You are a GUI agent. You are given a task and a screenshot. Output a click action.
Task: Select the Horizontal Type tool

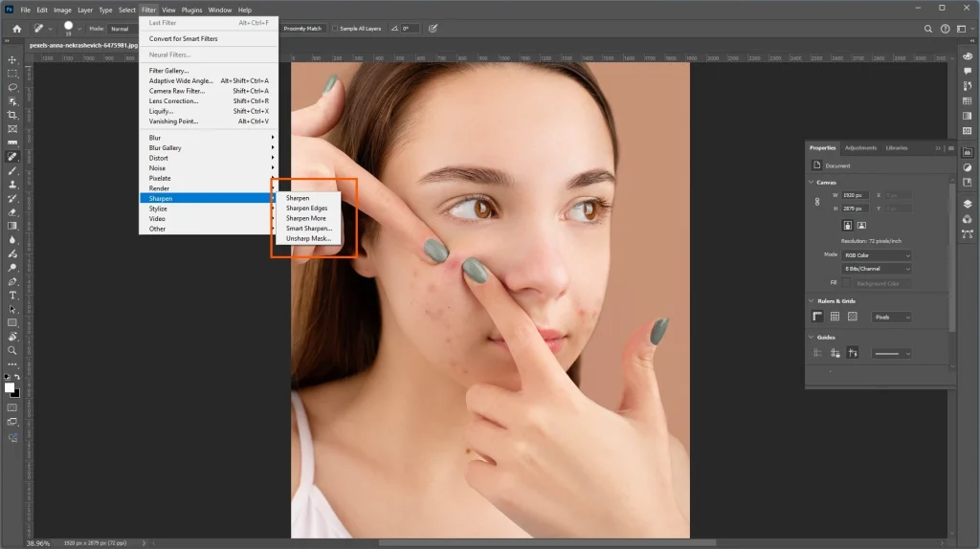(x=11, y=296)
